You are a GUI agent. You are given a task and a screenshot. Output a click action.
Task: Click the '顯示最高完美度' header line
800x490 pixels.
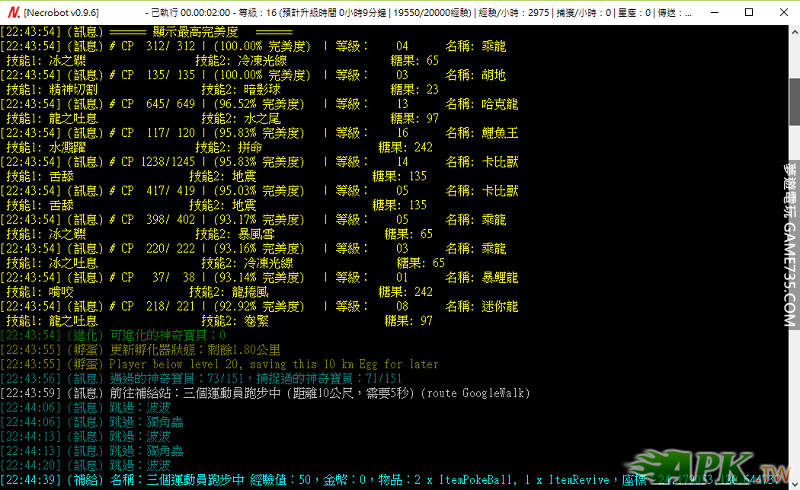pos(147,32)
